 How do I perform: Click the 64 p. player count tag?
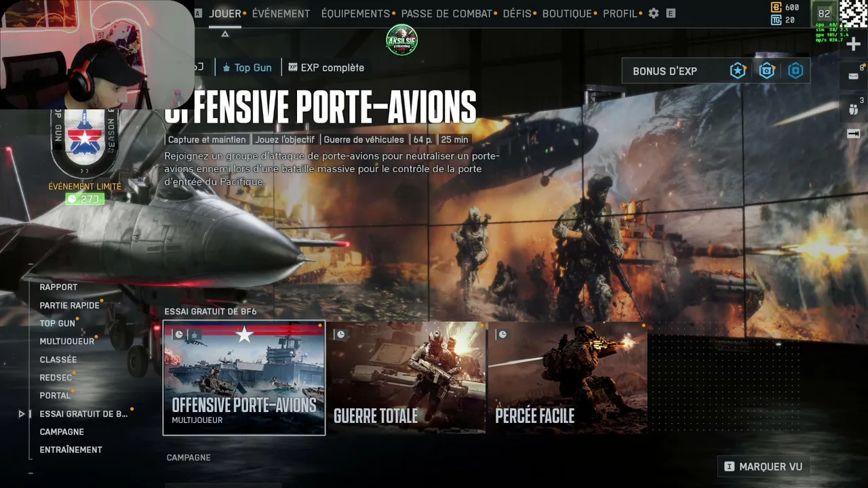[x=423, y=140]
